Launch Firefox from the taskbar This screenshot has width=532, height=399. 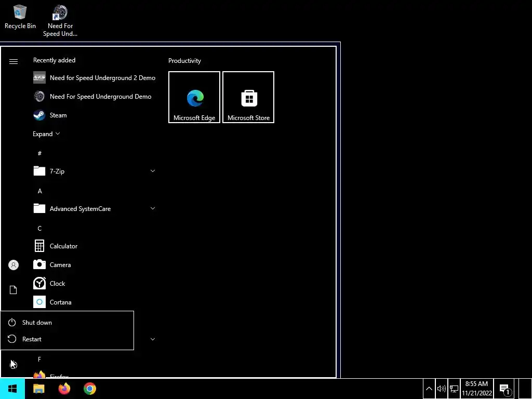64,389
